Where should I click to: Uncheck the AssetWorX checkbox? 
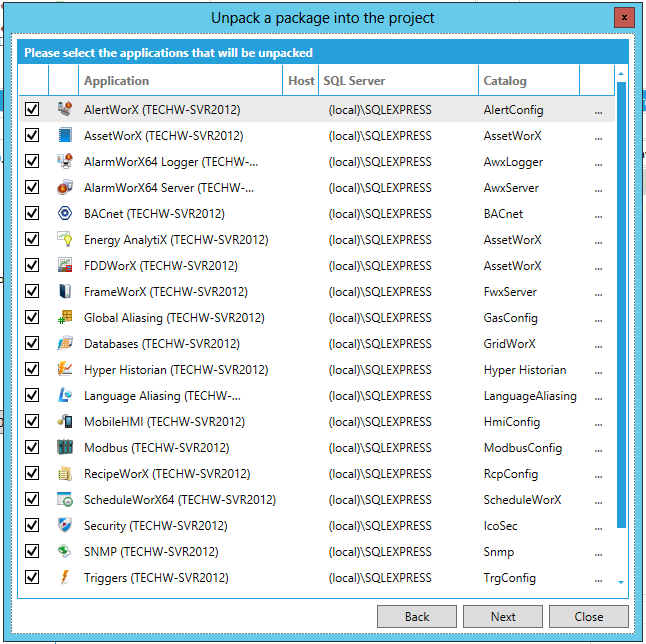(x=32, y=135)
